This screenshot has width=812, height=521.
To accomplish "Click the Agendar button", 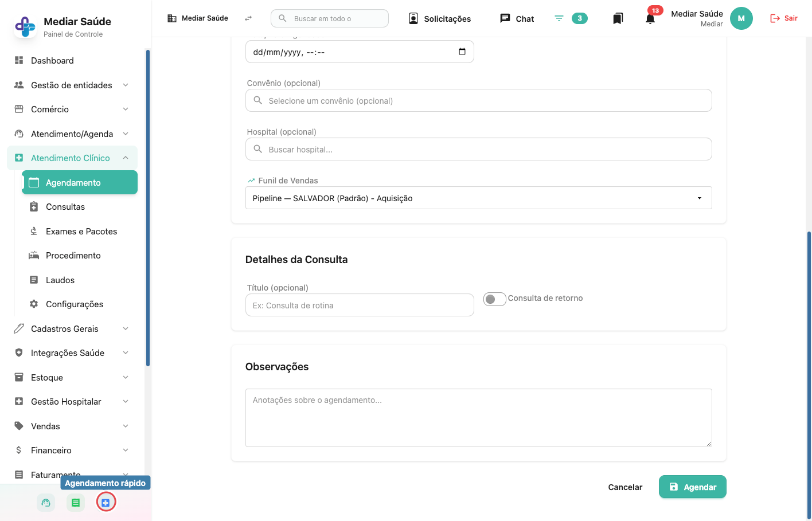I will click(692, 487).
